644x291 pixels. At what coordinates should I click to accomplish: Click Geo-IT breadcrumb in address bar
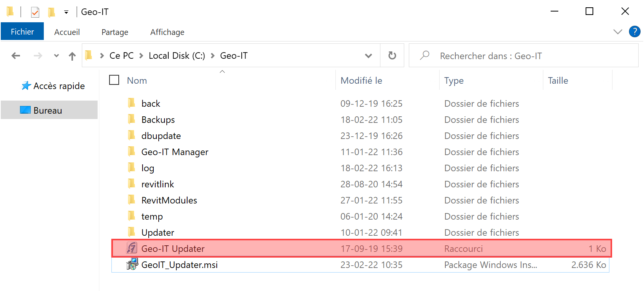pyautogui.click(x=234, y=56)
